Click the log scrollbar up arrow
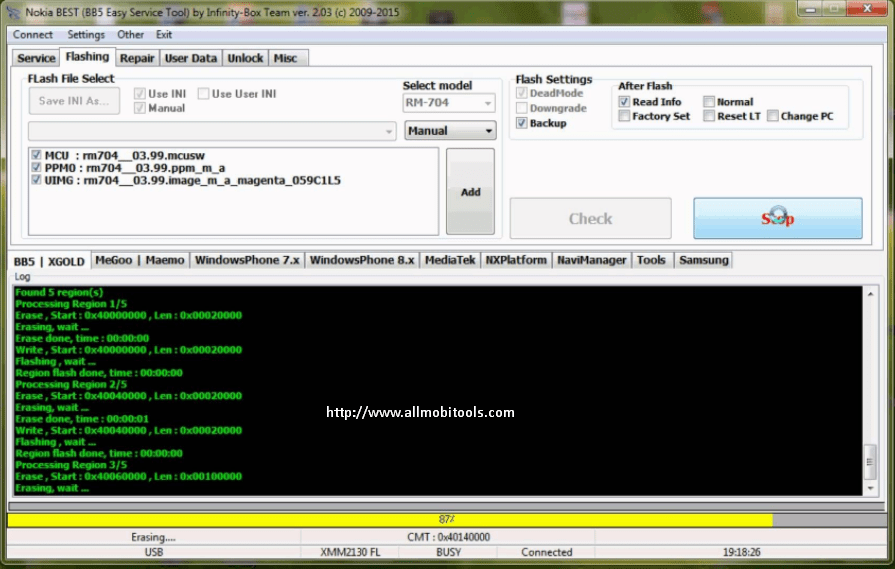 point(869,293)
